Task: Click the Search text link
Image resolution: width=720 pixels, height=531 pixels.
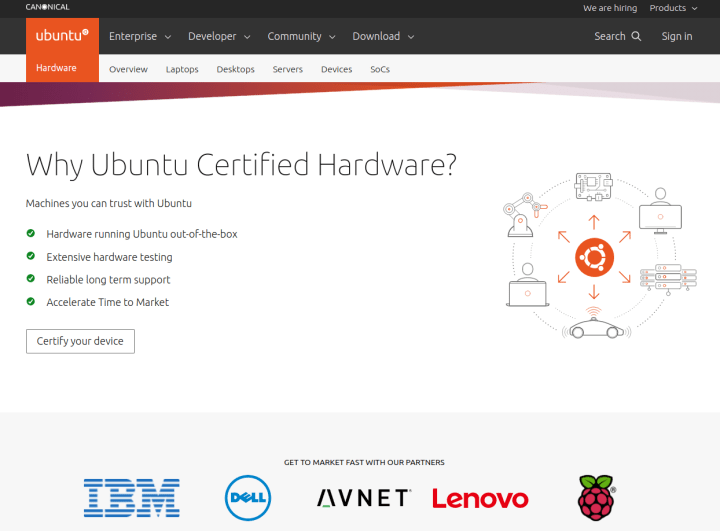Action: click(610, 36)
